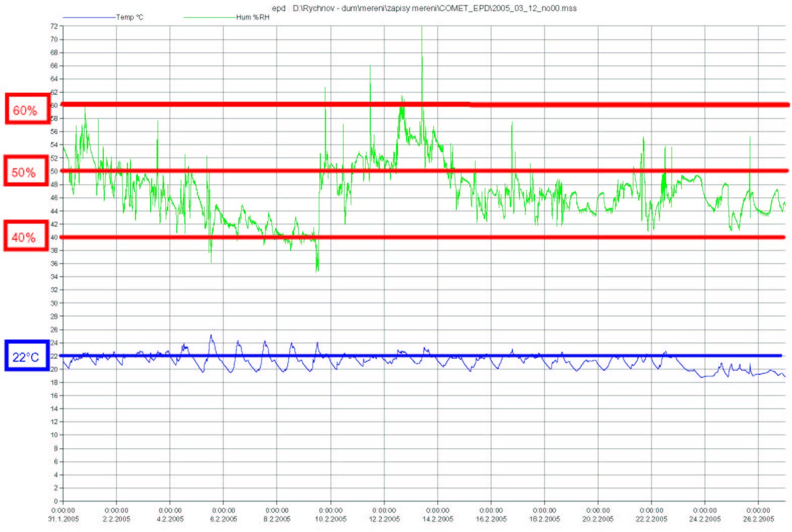Click the "28" y-axis tick label
792x532 pixels.
54,316
